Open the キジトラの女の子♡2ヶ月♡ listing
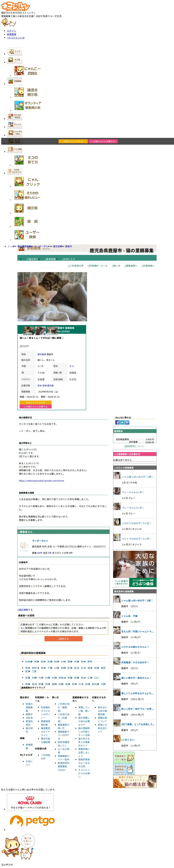The width and height of the screenshot is (174, 868). tap(136, 539)
